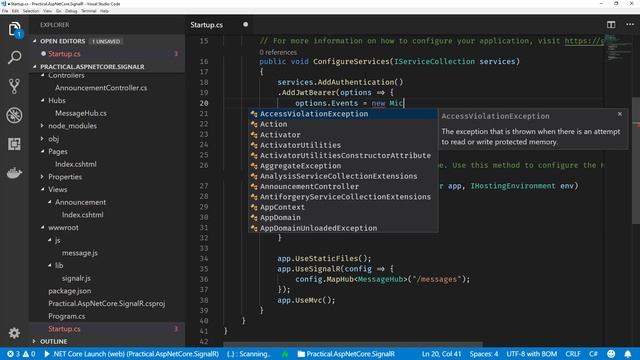The image size is (640, 360).
Task: Open the Search view in activity bar
Action: pyautogui.click(x=14, y=58)
